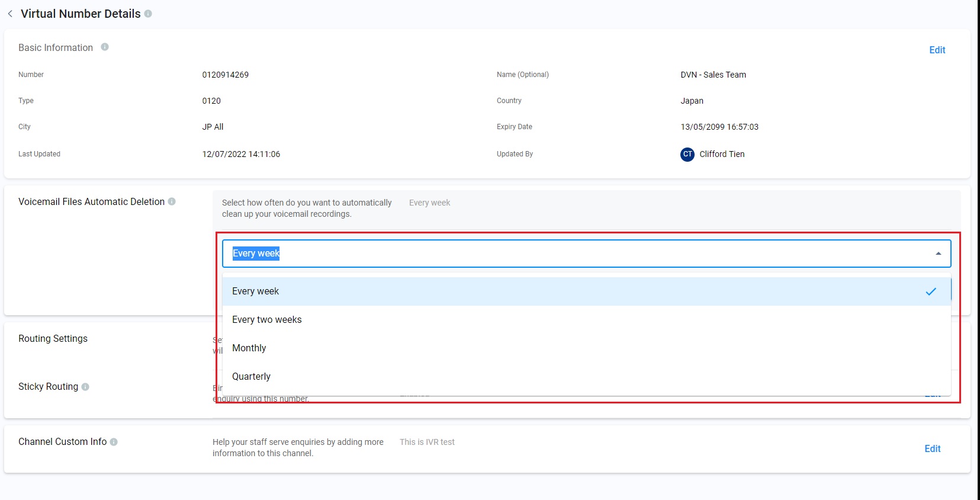
Task: Click the type value 0120
Action: point(211,101)
